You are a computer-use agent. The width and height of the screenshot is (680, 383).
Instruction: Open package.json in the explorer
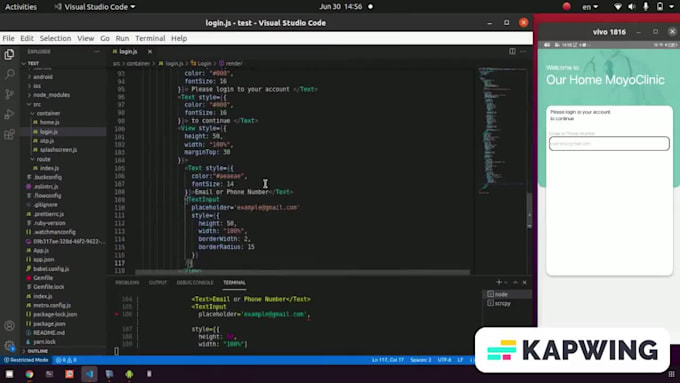click(49, 324)
